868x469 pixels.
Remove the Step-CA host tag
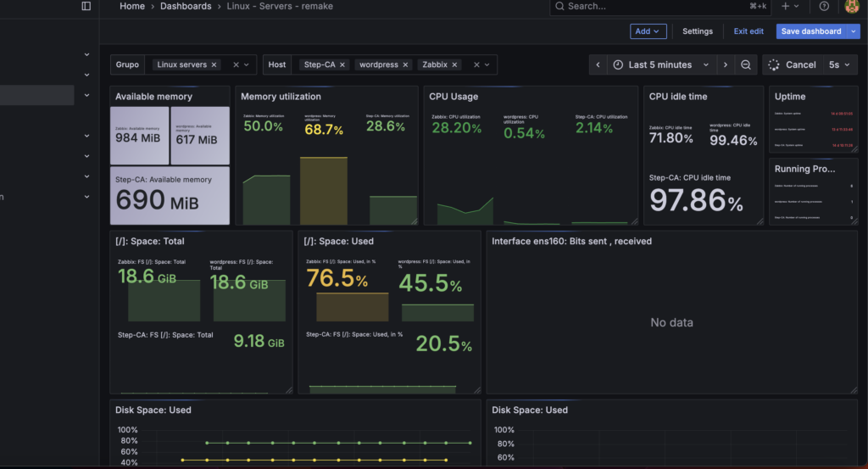point(343,65)
